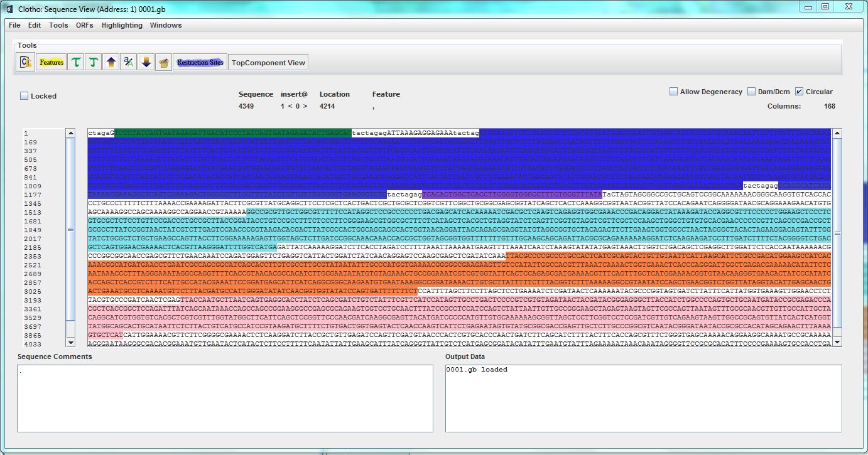
Task: Click the Clotho document icon in Tools
Action: coord(26,62)
